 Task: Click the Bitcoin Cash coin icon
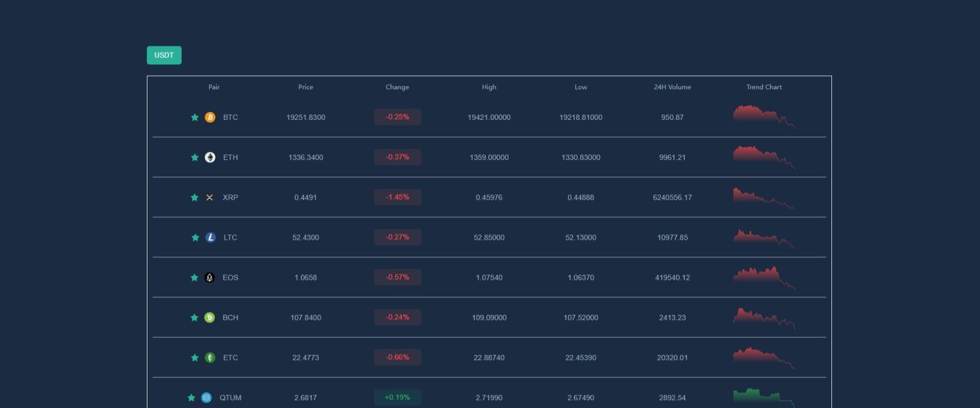(x=210, y=318)
